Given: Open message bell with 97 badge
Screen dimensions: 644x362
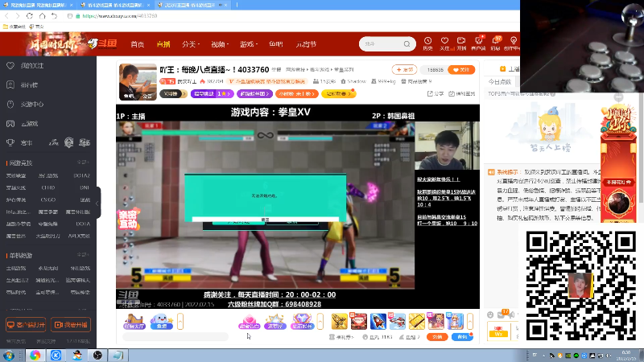Looking at the screenshot, I should coord(496,43).
